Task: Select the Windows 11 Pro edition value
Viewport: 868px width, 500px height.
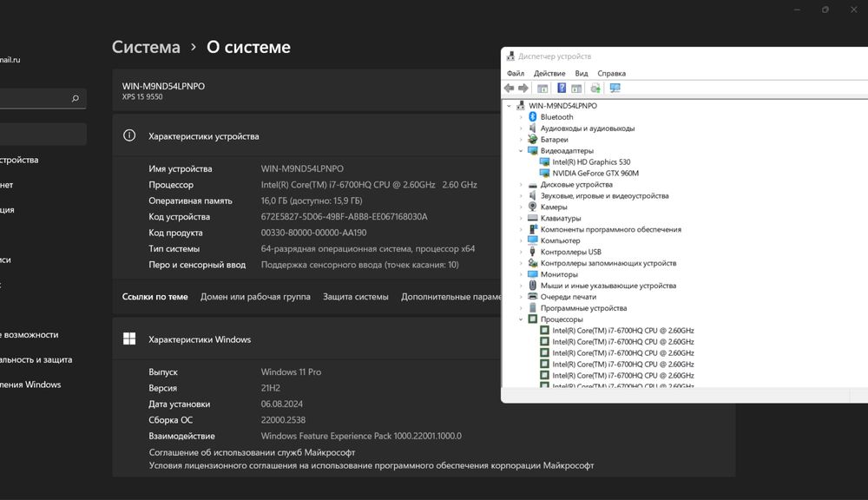Action: tap(291, 372)
